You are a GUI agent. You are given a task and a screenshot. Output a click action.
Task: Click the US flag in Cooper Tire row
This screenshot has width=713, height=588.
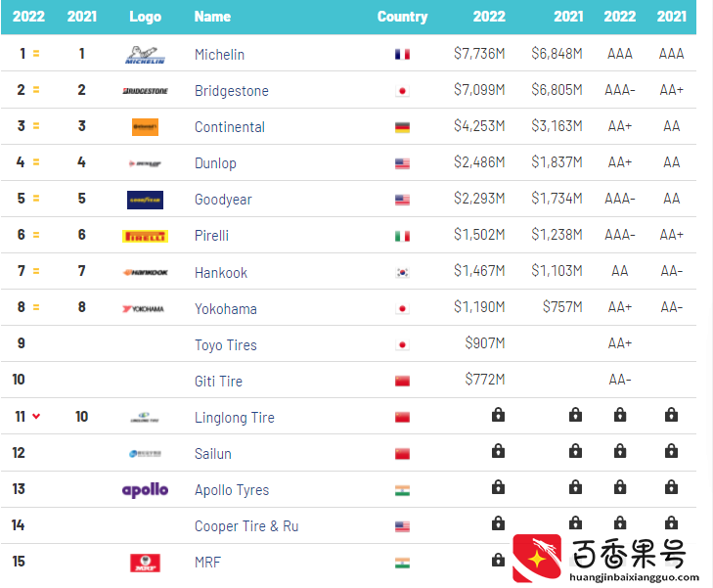pyautogui.click(x=402, y=526)
